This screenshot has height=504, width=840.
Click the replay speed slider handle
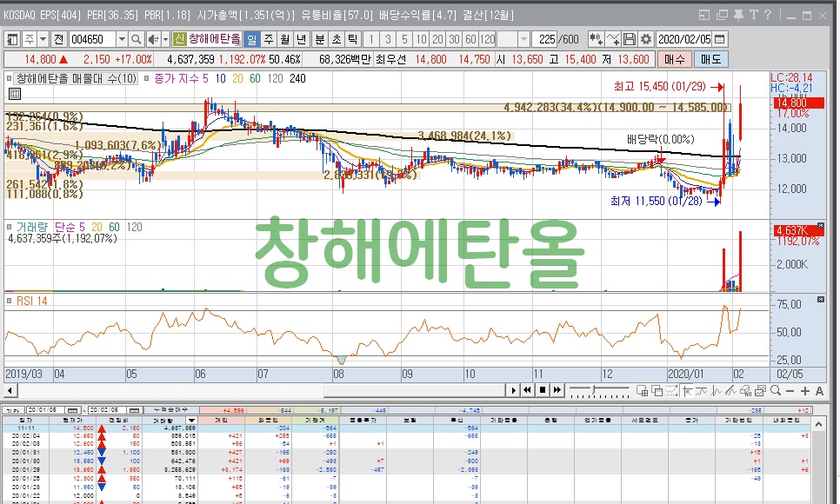[594, 388]
